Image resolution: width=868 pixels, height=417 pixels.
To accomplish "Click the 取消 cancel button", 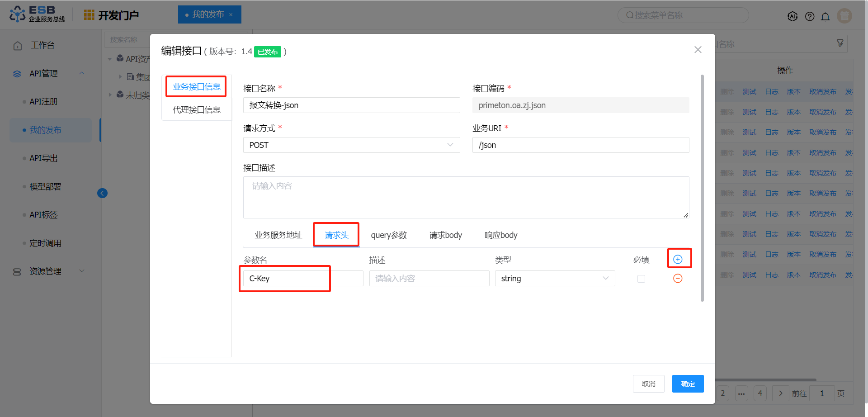I will [648, 384].
